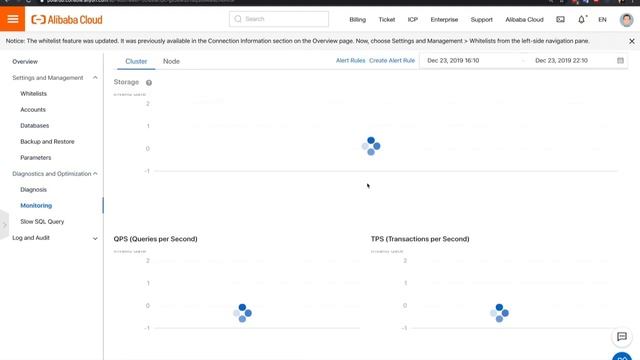Collapse Settings and Management section
This screenshot has height=360, width=640.
[x=95, y=78]
